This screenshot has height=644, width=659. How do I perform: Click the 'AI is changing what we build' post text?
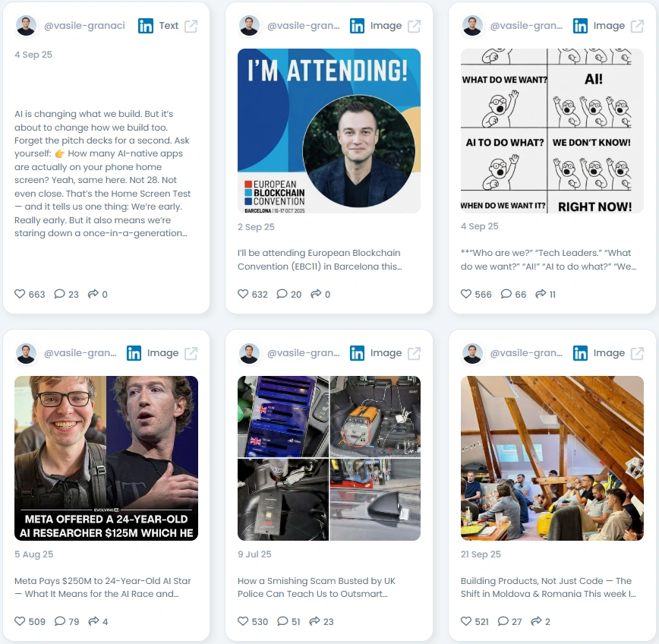pos(103,173)
